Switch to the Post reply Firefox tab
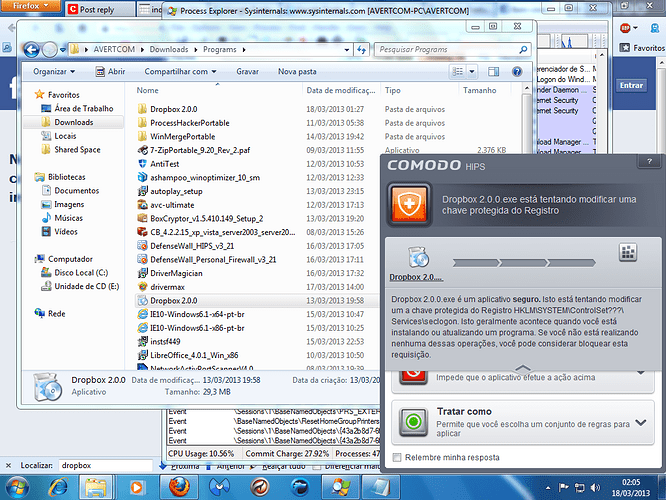This screenshot has width=666, height=500. (100, 9)
